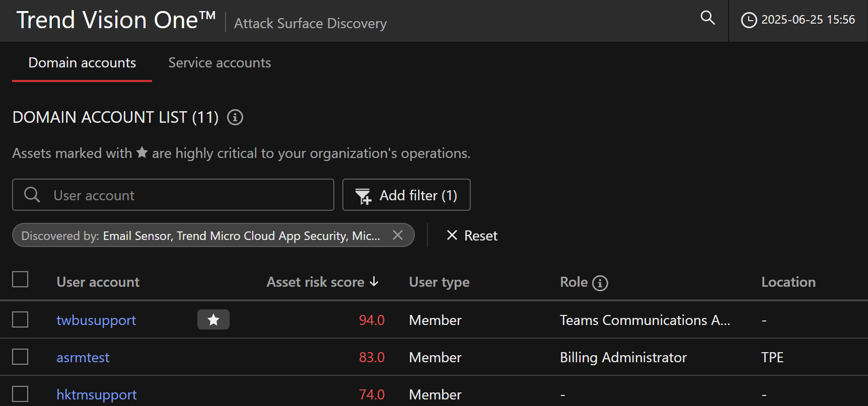The width and height of the screenshot is (868, 406).
Task: Tick the hktmsupport row checkbox
Action: click(x=20, y=394)
